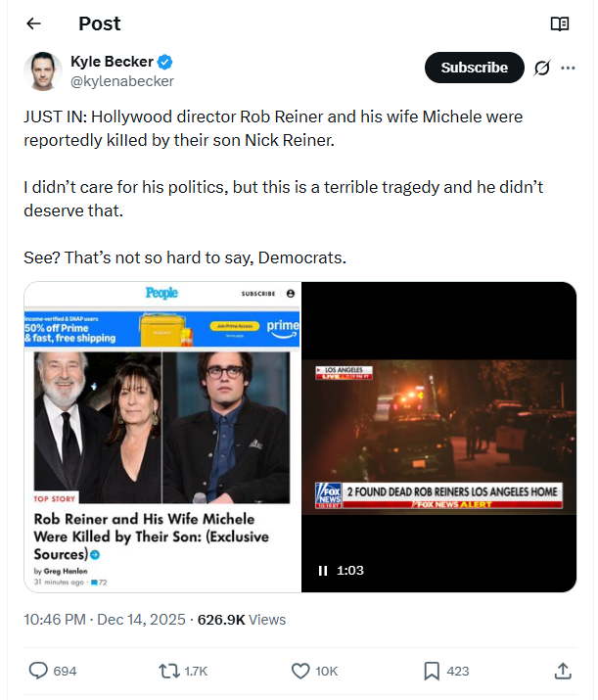Click the reply speech bubble icon

click(x=39, y=671)
